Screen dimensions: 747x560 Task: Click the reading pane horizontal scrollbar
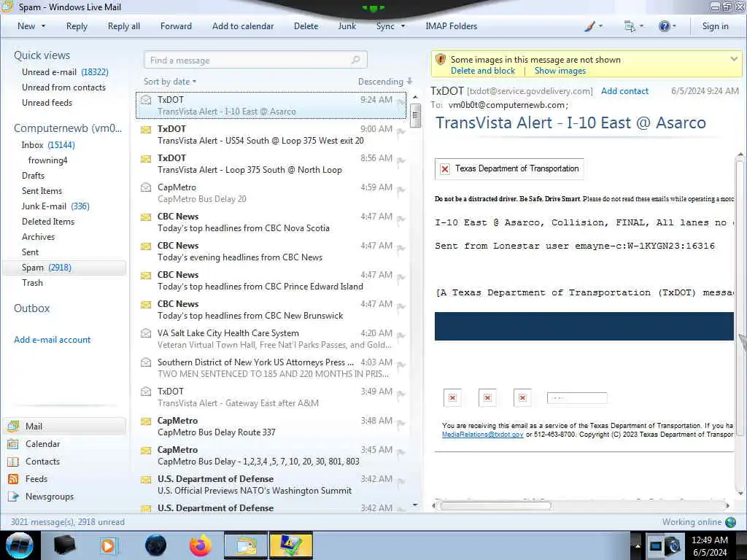coord(495,506)
